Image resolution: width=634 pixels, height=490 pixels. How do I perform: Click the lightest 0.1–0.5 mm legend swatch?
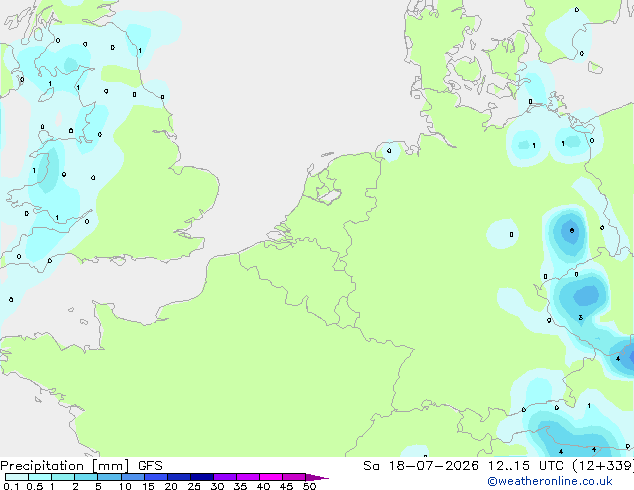coord(17,477)
